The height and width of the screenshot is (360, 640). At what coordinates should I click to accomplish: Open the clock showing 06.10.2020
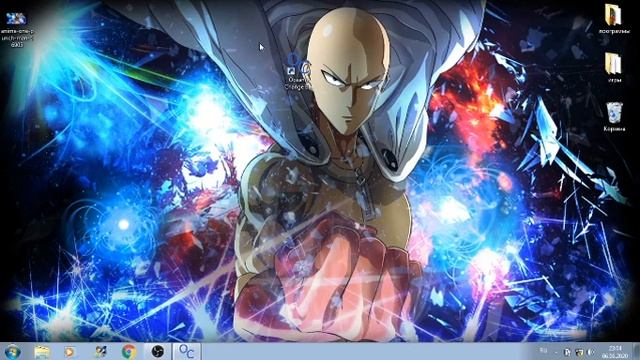615,352
